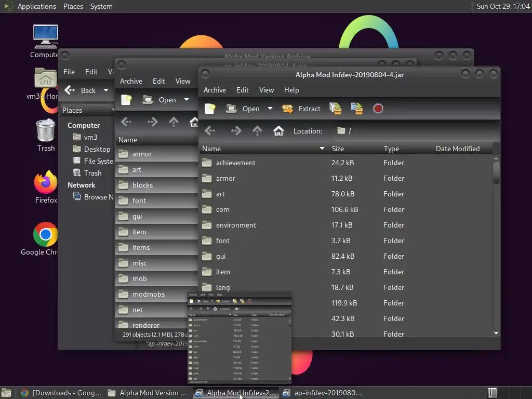This screenshot has height=399, width=532.
Task: Click the new archive icon in the jar window
Action: coord(210,109)
